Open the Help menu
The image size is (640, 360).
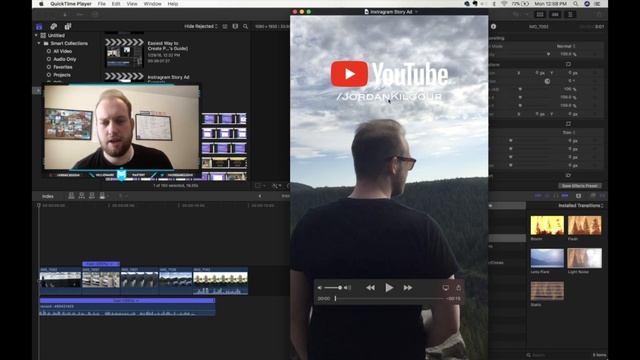tap(173, 4)
